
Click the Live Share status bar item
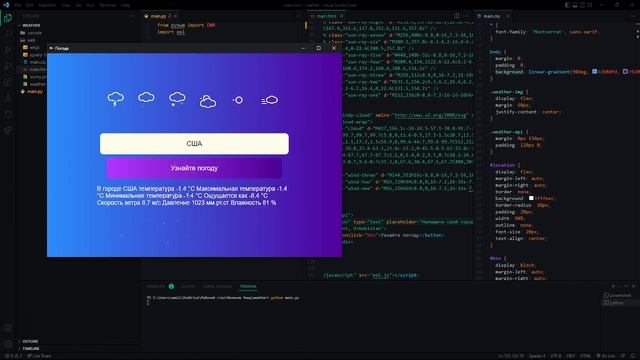39,356
